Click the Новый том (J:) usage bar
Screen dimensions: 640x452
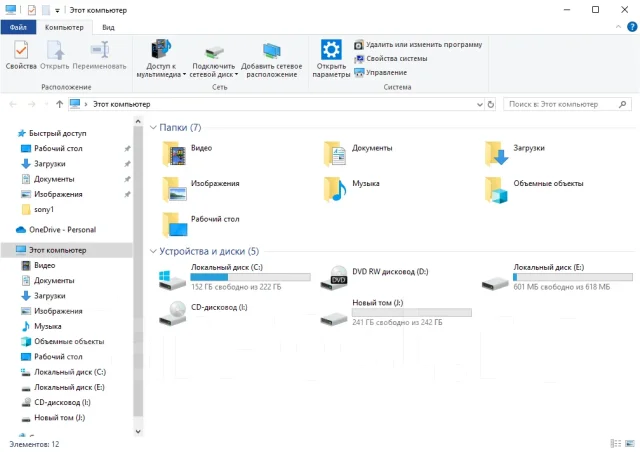pyautogui.click(x=411, y=313)
